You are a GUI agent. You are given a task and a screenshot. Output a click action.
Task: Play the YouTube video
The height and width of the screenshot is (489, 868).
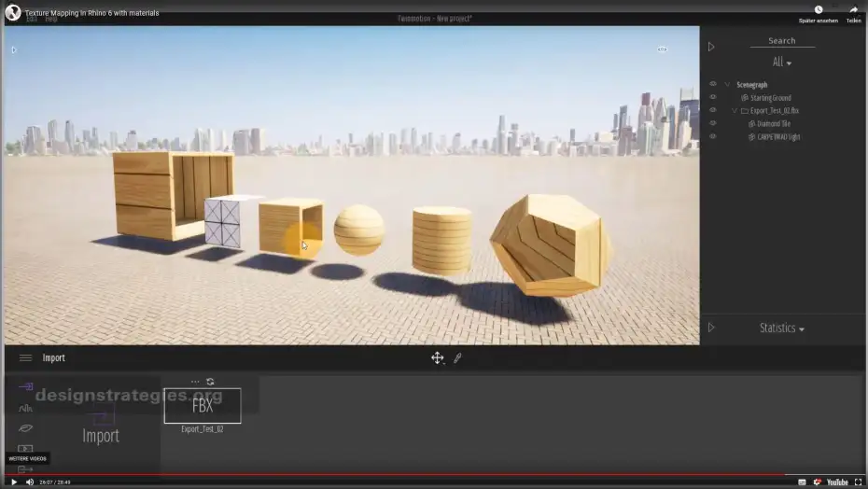tap(14, 482)
